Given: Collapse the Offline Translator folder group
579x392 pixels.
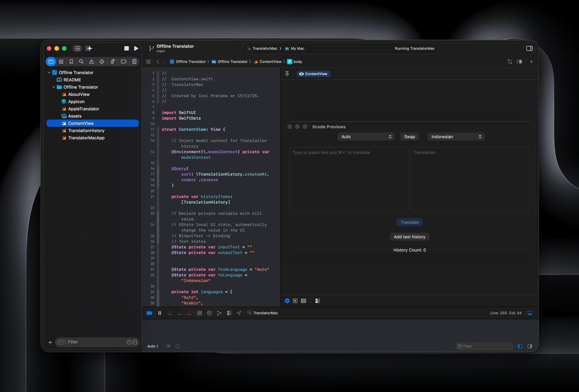Looking at the screenshot, I should click(x=54, y=87).
